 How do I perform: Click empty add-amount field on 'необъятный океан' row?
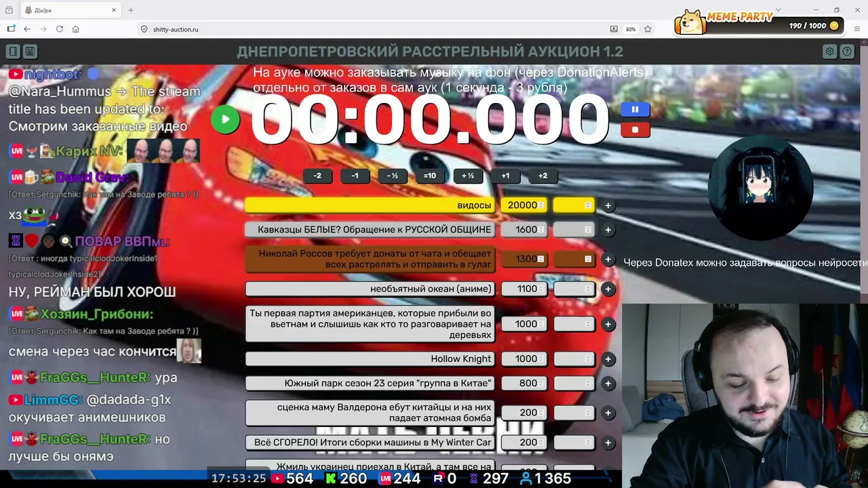[x=574, y=289]
